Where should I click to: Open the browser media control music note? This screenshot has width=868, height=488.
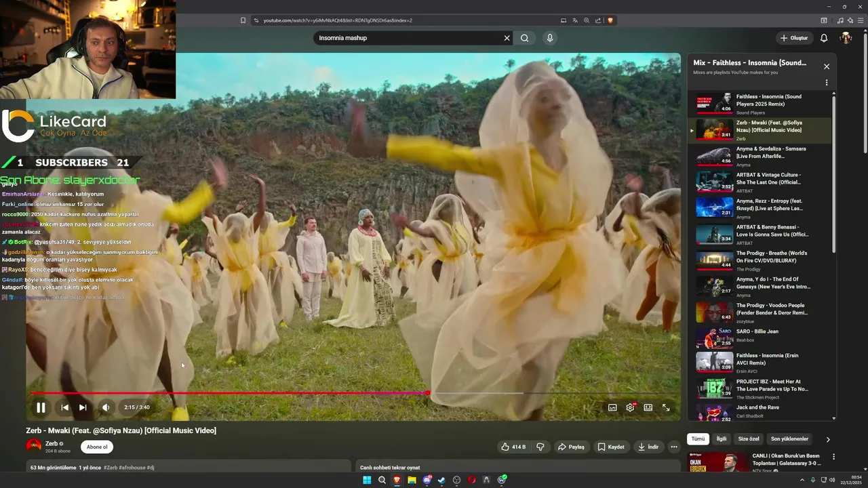pyautogui.click(x=841, y=20)
